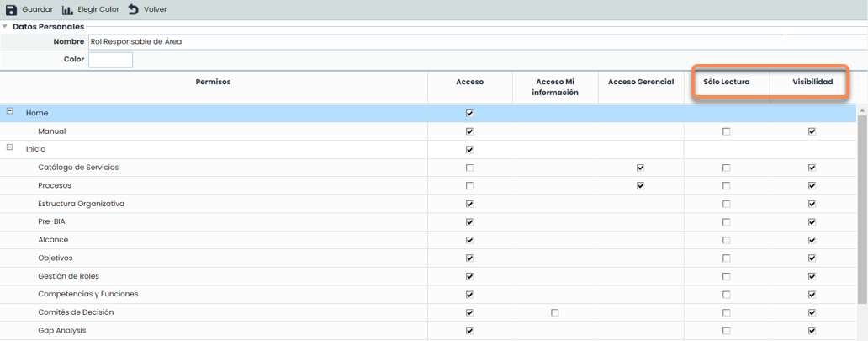Click the Volver back arrow icon
Image resolution: width=868 pixels, height=341 pixels.
(134, 9)
